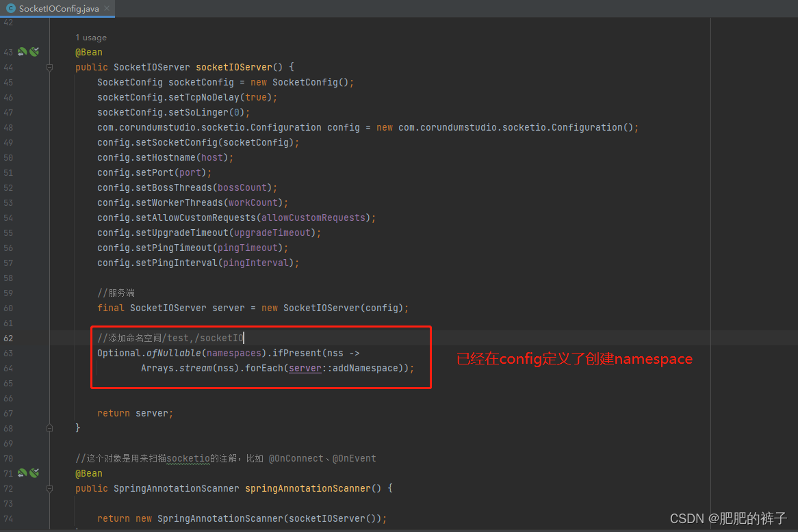Click the 'upgradeTimeout' argument on line 55
This screenshot has width=798, height=532.
pos(272,232)
